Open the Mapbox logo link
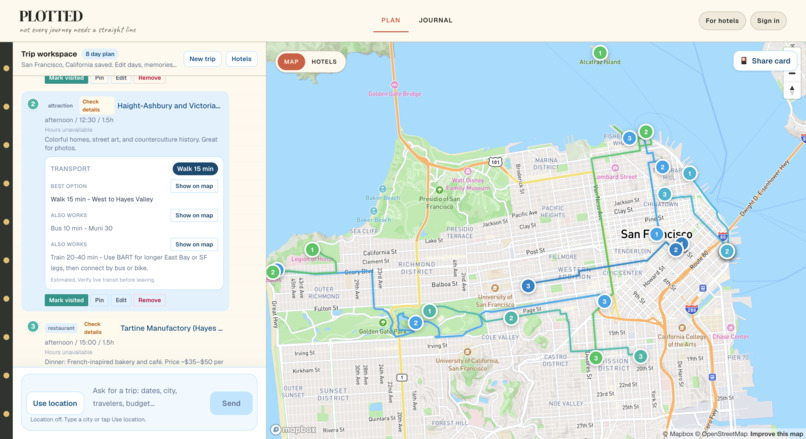 (294, 429)
